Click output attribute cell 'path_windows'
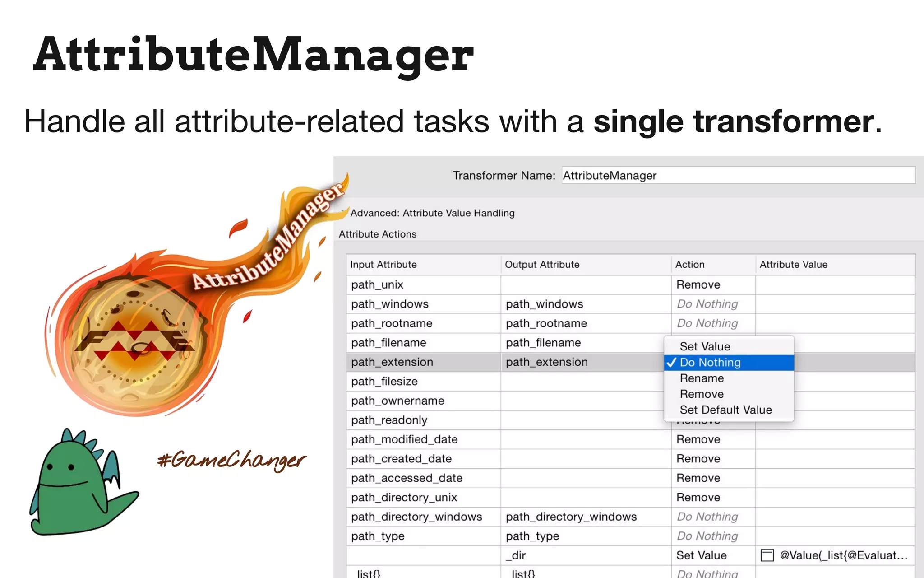924x578 pixels. 586,304
